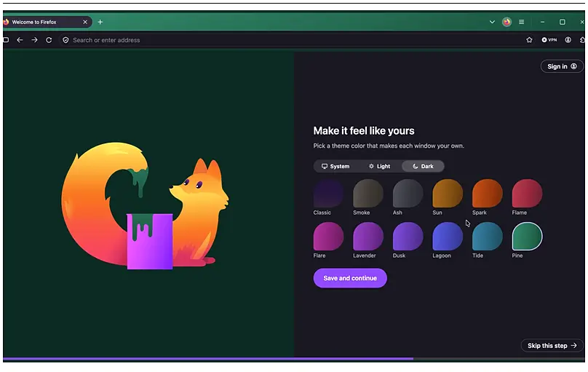Open the extensions puzzle icon
588x372 pixels.
[582, 40]
